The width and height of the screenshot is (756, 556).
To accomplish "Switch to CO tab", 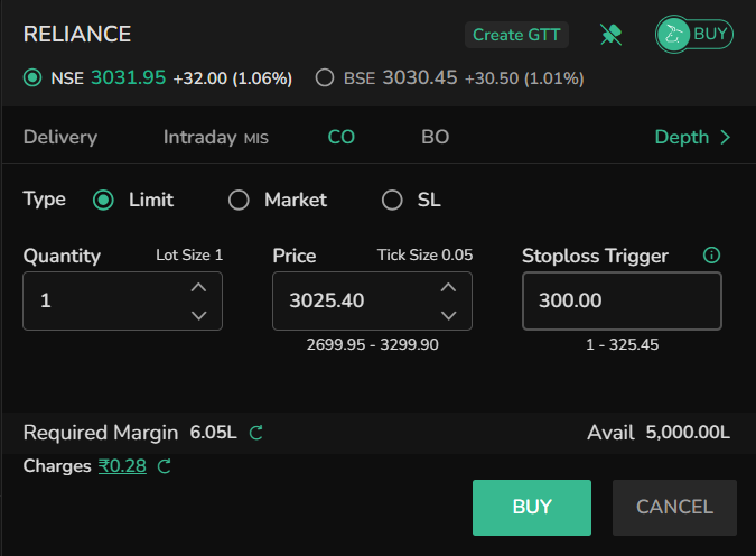I will [341, 137].
